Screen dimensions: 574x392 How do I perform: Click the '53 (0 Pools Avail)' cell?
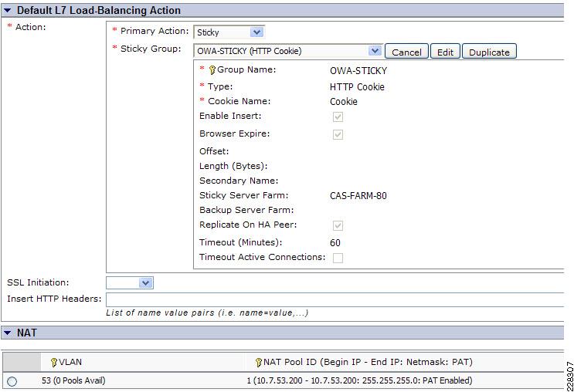[x=73, y=380]
